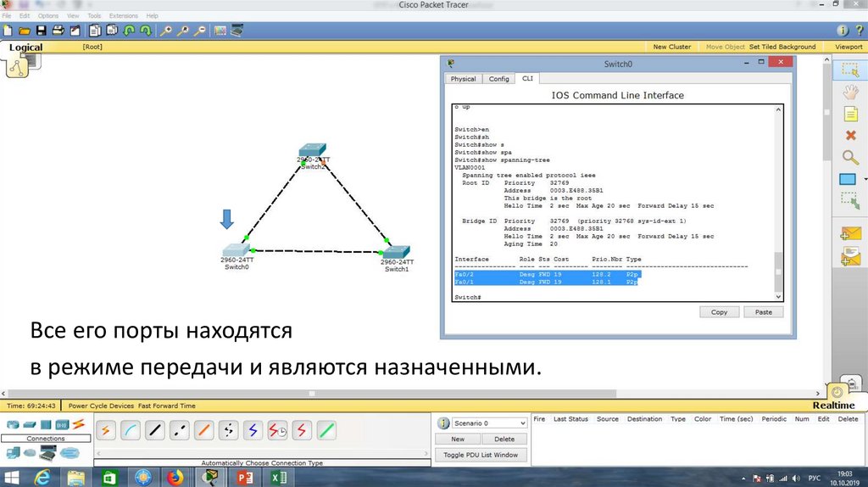This screenshot has height=487, width=868.
Task: Open Logical workspace navigation icon
Action: pyautogui.click(x=17, y=68)
